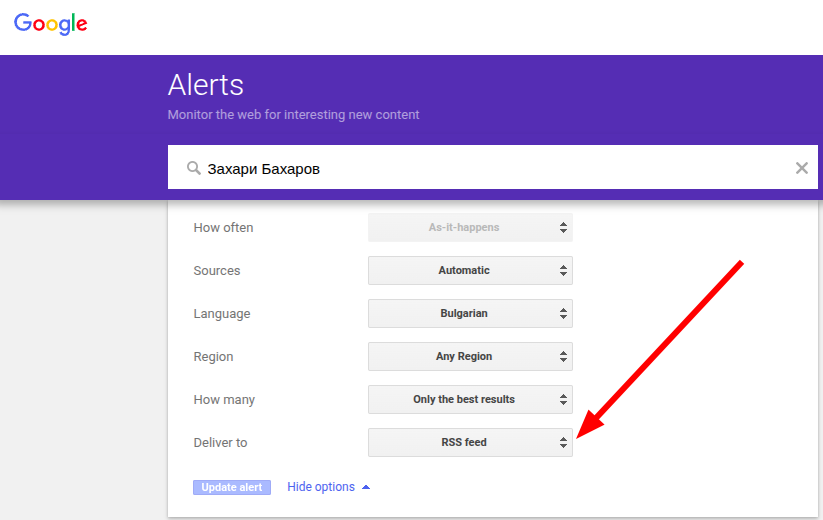823x520 pixels.
Task: Click the 'Deliver to' label
Action: [x=220, y=443]
